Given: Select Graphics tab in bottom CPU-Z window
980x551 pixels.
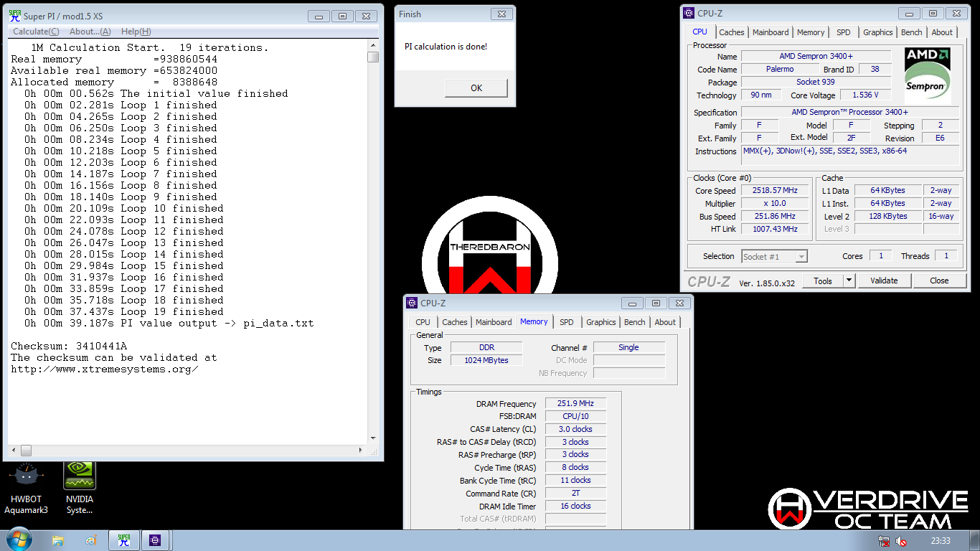Looking at the screenshot, I should pyautogui.click(x=600, y=322).
